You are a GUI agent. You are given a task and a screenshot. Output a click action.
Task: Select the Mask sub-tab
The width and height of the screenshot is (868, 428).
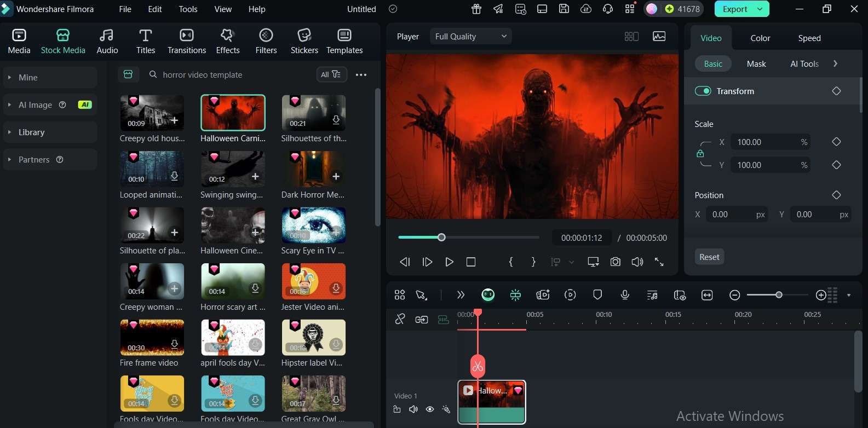tap(756, 63)
